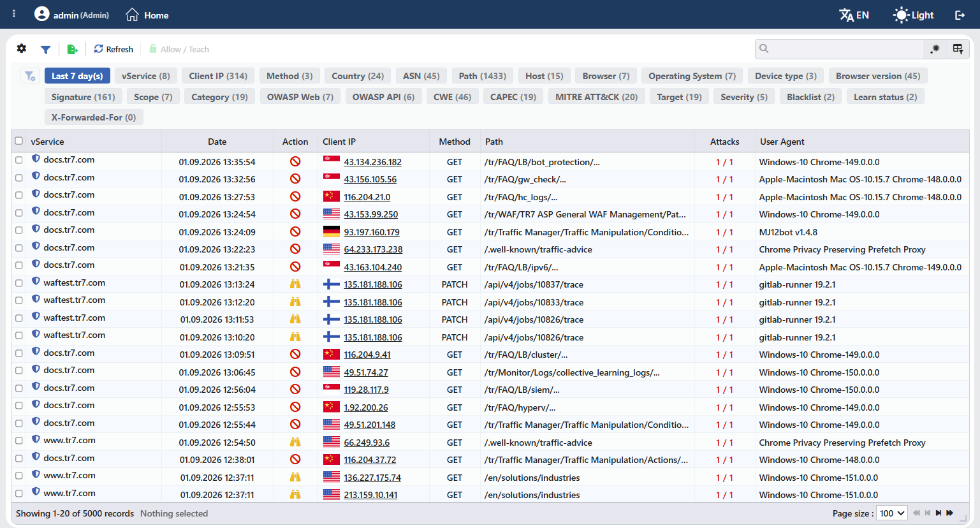Expand Country (24) filter
The height and width of the screenshot is (528, 980).
point(358,76)
